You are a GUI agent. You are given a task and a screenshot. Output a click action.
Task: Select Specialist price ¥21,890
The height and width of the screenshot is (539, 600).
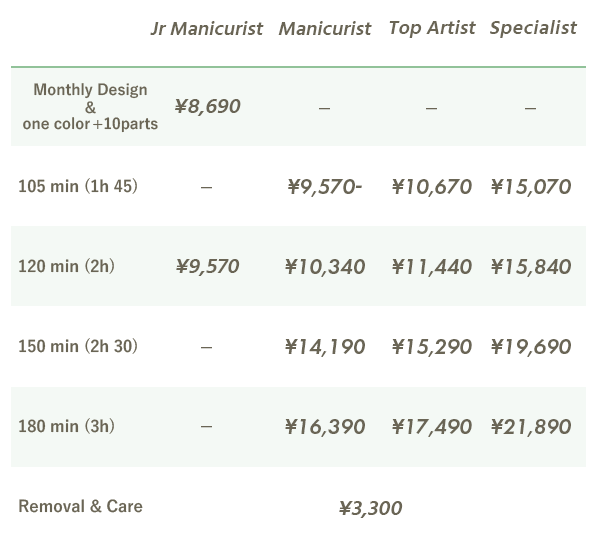[531, 427]
